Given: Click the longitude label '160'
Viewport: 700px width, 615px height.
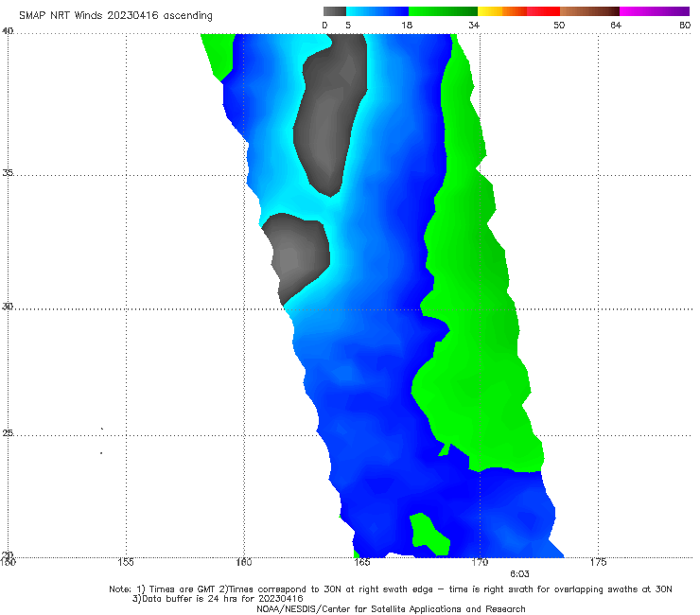Looking at the screenshot, I should pyautogui.click(x=244, y=562).
